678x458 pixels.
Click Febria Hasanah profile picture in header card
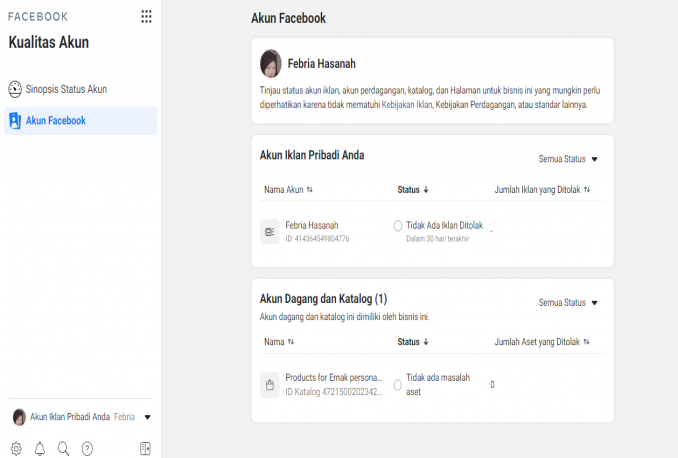[270, 63]
